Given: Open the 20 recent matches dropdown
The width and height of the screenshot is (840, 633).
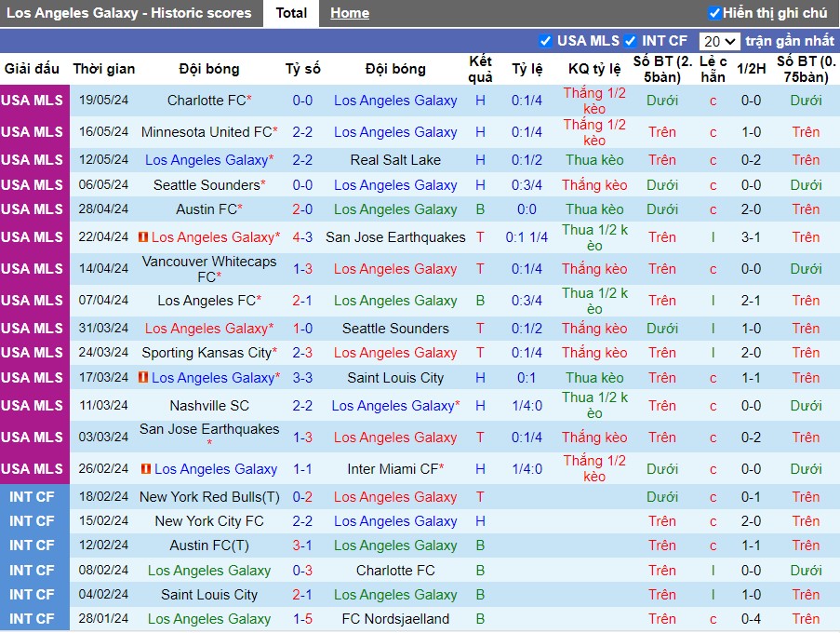Looking at the screenshot, I should click(719, 41).
